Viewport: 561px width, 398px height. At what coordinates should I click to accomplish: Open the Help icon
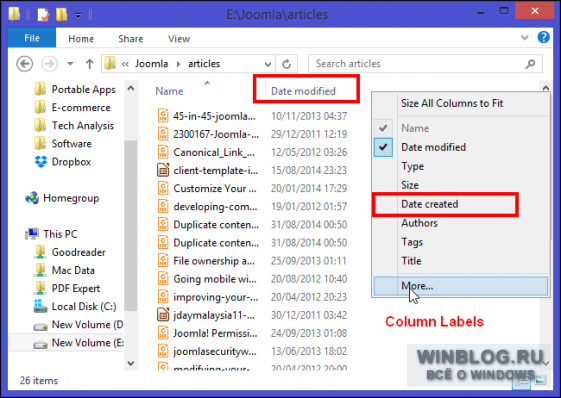pos(543,37)
